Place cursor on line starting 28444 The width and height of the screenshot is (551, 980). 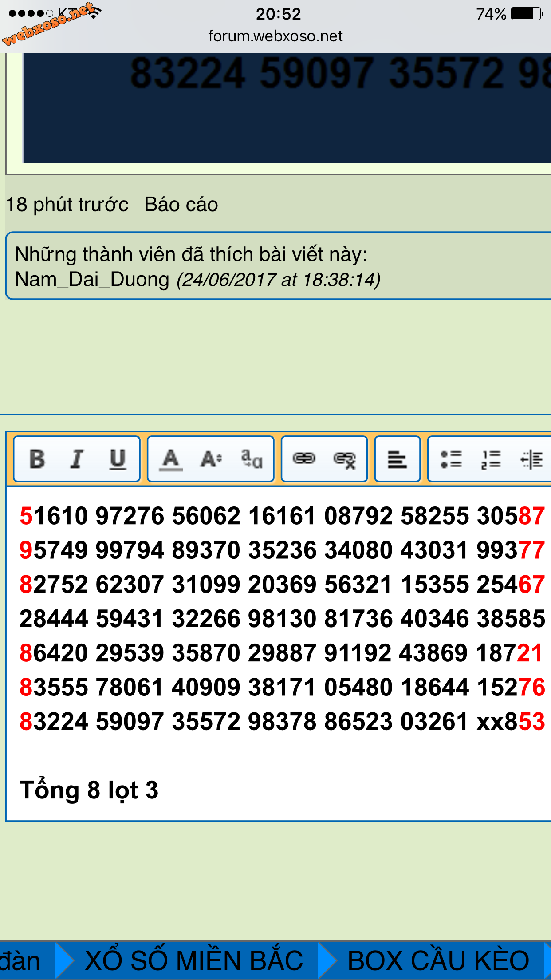282,619
